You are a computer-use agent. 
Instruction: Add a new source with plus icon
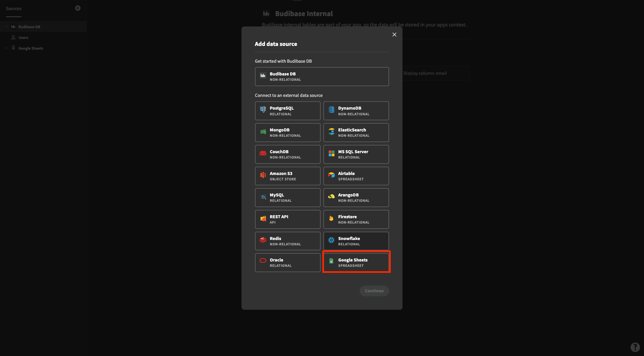click(78, 8)
